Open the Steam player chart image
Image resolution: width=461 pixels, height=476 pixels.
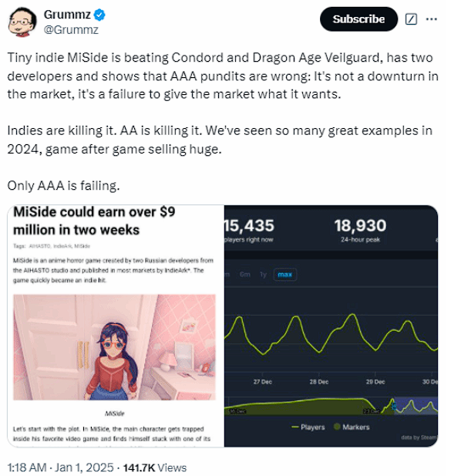[x=331, y=326]
